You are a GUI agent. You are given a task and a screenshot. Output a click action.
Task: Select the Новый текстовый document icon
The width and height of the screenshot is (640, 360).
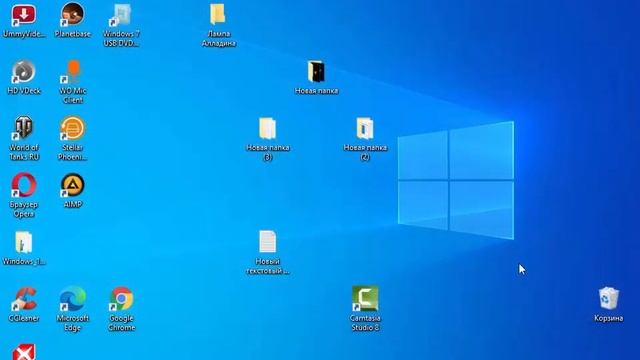pos(267,242)
